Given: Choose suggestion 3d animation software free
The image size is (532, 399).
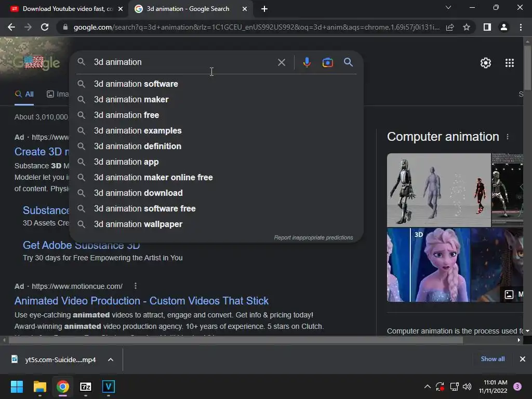Looking at the screenshot, I should point(217,209).
